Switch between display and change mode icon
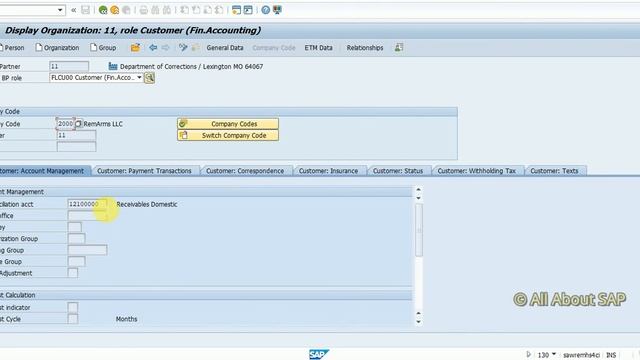The width and height of the screenshot is (640, 360). click(x=183, y=48)
